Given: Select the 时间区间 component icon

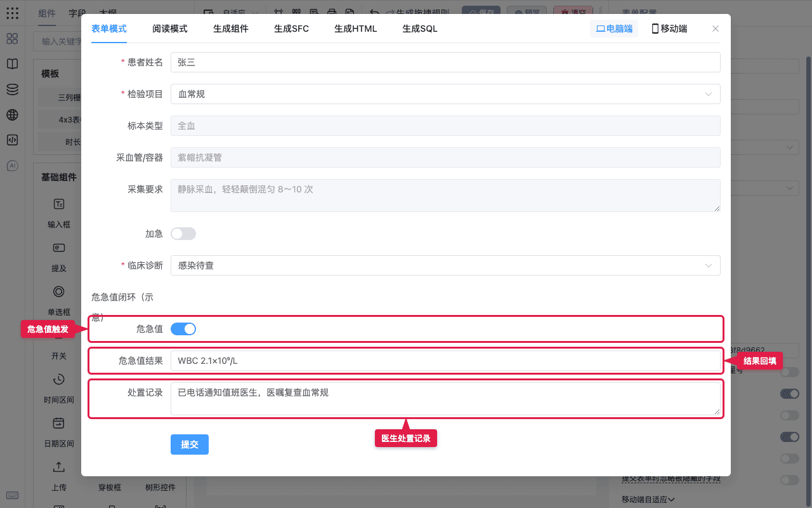Looking at the screenshot, I should pos(59,379).
